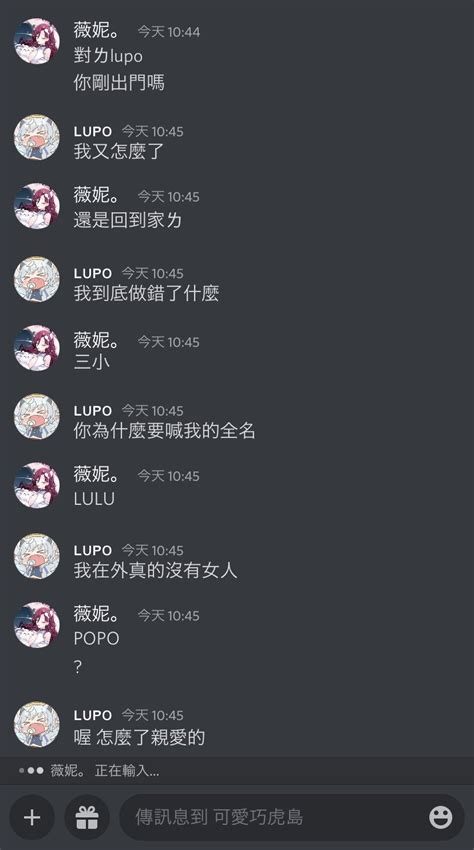This screenshot has height=850, width=474.
Task: Tap the 喔 怎麼了親愛的 message
Action: pos(139,737)
